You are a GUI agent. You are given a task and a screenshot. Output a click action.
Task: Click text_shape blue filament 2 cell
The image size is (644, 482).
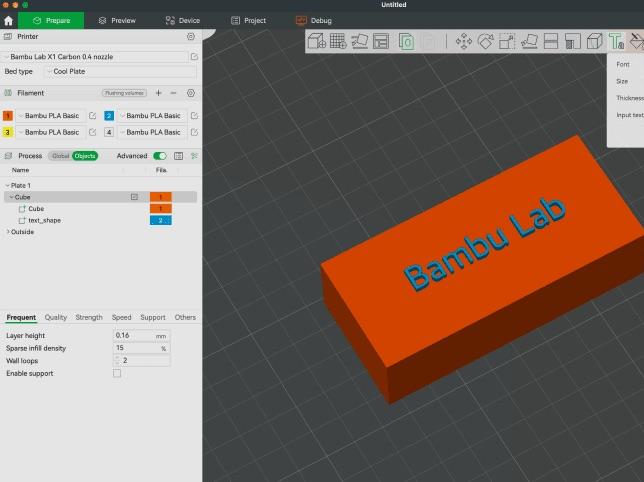point(161,220)
